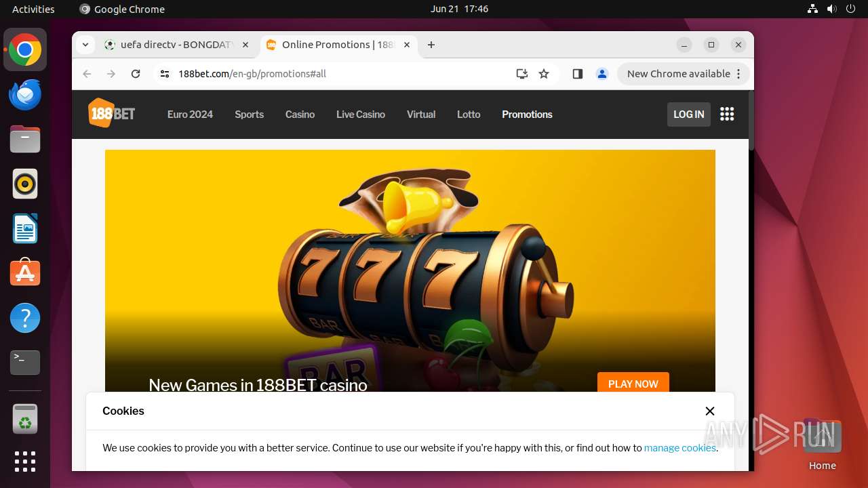This screenshot has height=488, width=868.
Task: Click New Games in 188BET casino heading
Action: tap(258, 385)
